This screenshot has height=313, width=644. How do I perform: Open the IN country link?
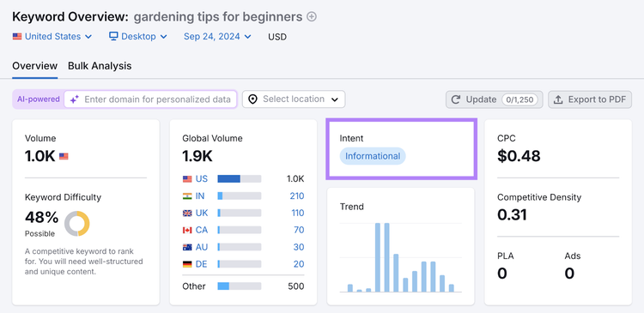(200, 196)
